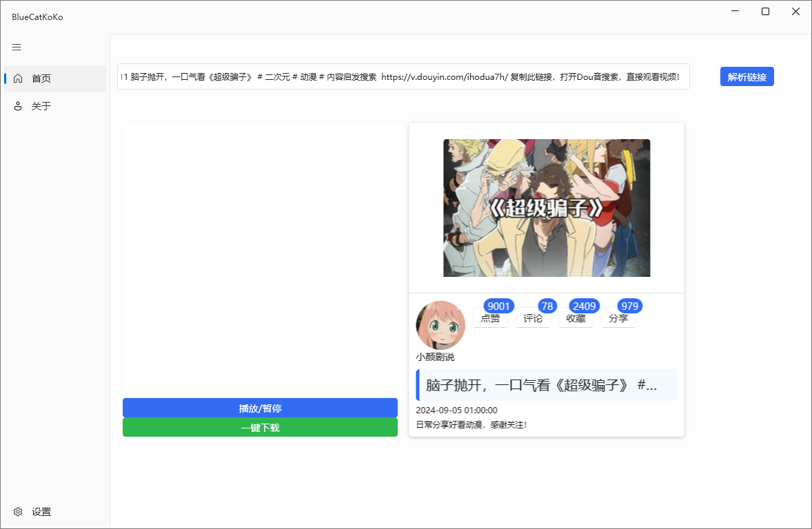The height and width of the screenshot is (529, 812).
Task: Click the 解析链接 parse link button
Action: pos(747,76)
